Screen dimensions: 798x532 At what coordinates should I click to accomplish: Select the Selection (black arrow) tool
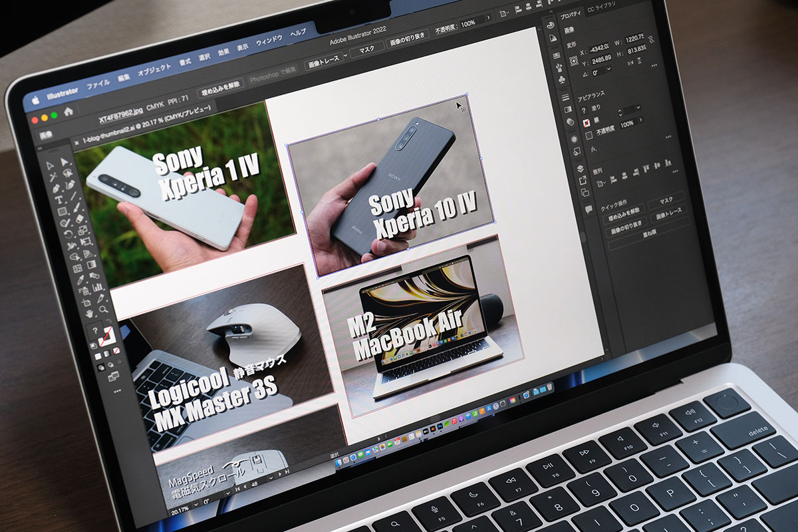coord(50,166)
